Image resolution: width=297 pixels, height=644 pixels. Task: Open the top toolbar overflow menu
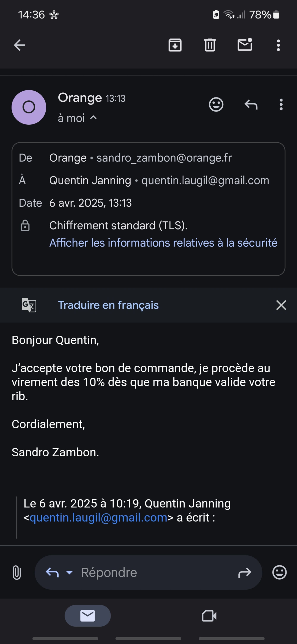click(278, 45)
